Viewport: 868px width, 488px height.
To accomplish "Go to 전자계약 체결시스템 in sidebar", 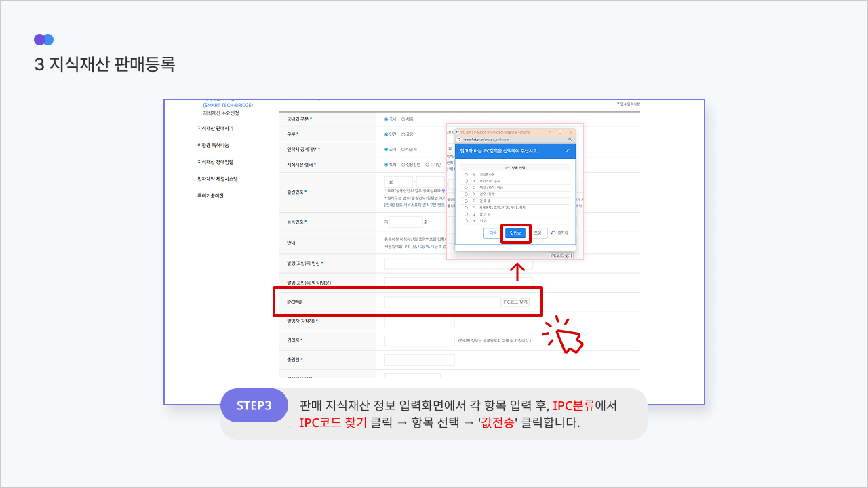I will tap(217, 179).
